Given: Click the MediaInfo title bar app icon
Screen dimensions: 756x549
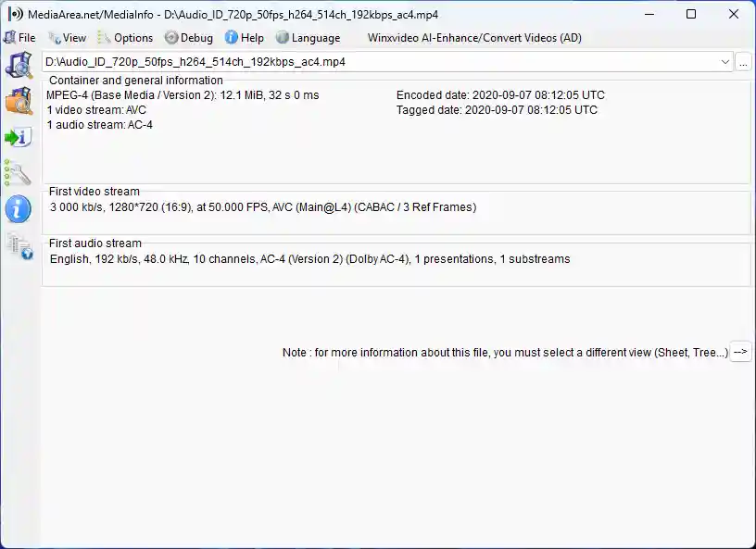Looking at the screenshot, I should tap(15, 15).
